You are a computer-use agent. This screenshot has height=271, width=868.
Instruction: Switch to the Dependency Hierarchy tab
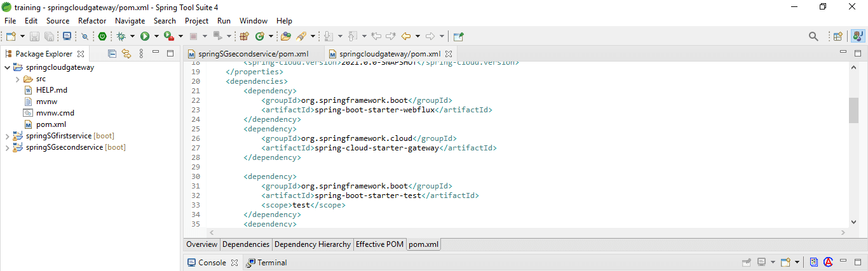312,244
